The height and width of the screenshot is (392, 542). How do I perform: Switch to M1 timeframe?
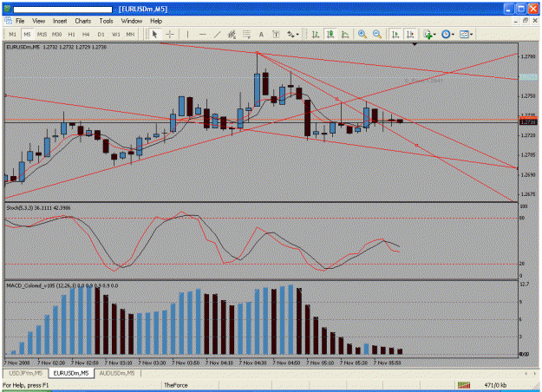(12, 34)
